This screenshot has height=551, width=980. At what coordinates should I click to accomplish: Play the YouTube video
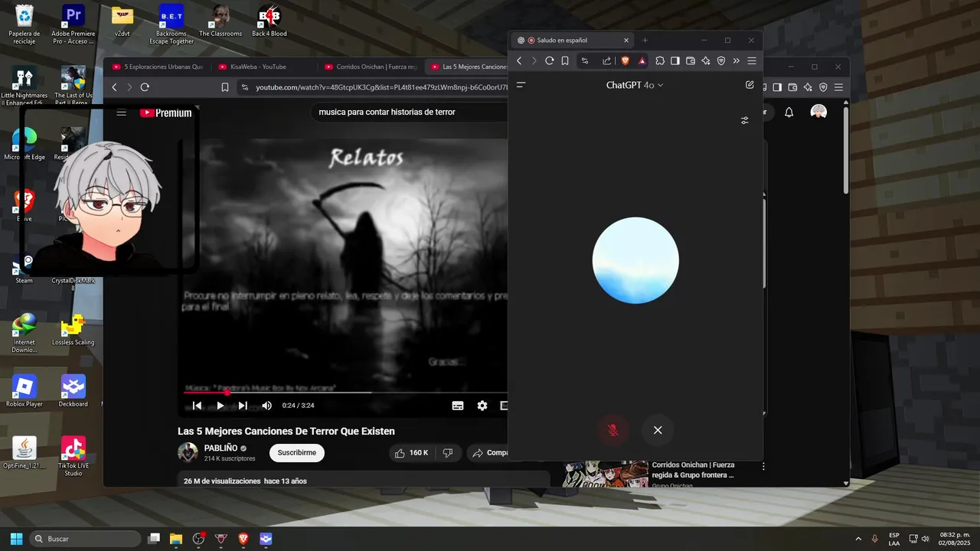pyautogui.click(x=220, y=406)
